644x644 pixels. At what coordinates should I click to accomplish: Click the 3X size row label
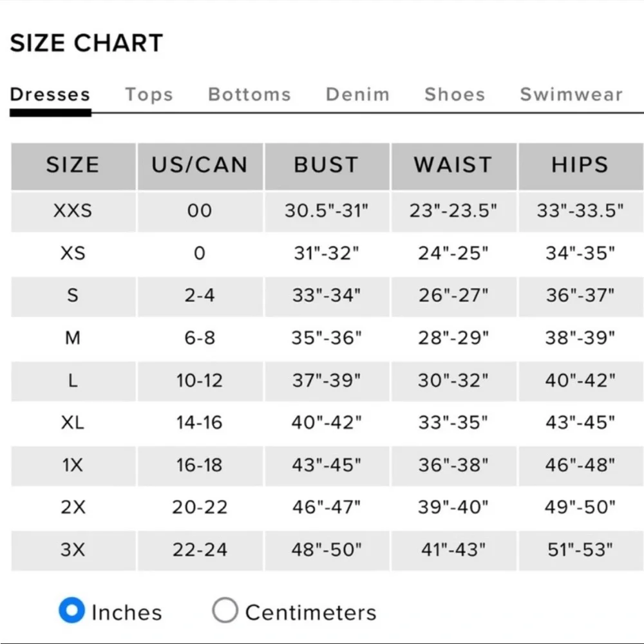pos(73,551)
